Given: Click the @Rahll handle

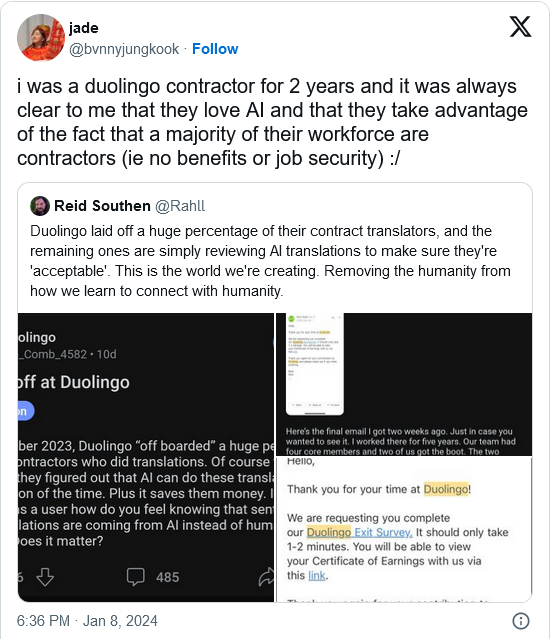Looking at the screenshot, I should tap(180, 206).
